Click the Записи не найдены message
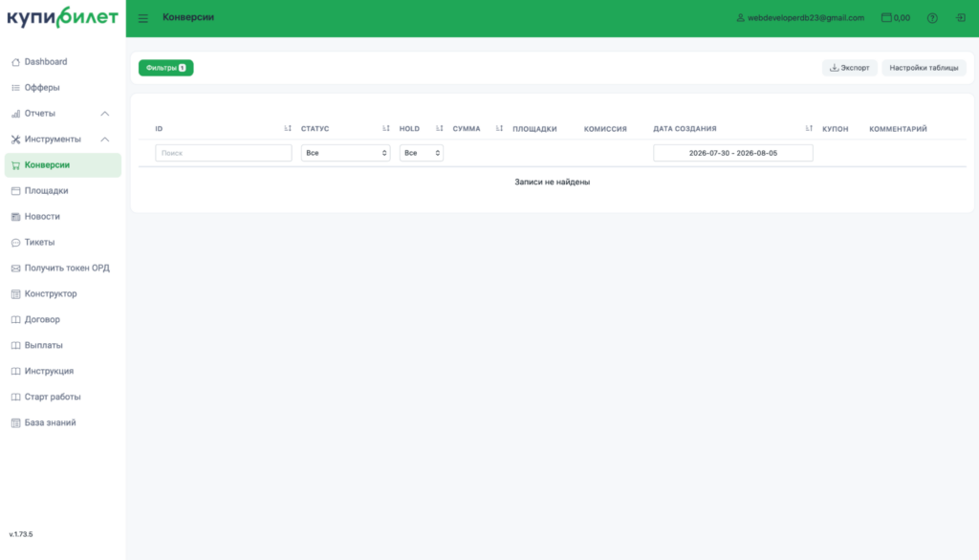 click(552, 182)
